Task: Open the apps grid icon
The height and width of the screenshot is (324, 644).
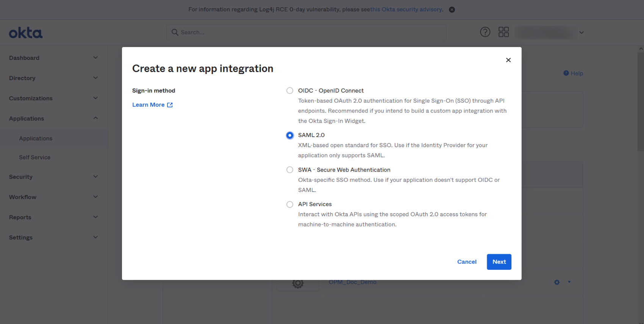Action: click(503, 32)
